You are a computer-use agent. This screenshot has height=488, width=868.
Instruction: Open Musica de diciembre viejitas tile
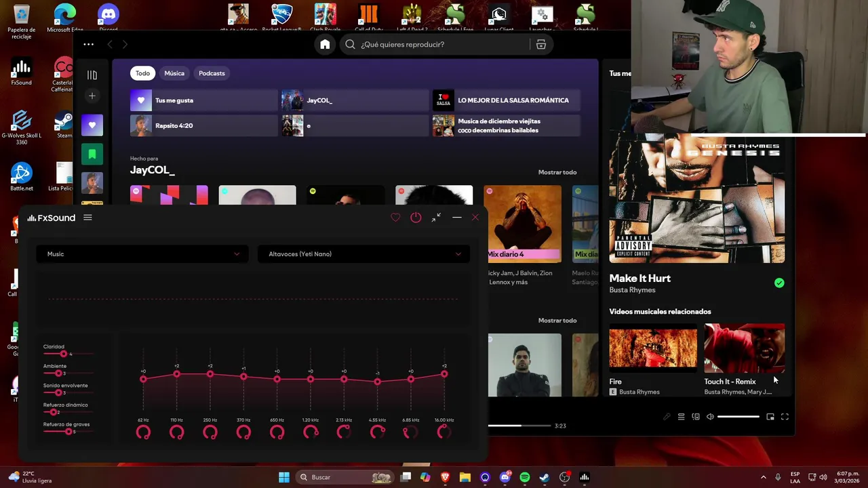[x=506, y=126]
